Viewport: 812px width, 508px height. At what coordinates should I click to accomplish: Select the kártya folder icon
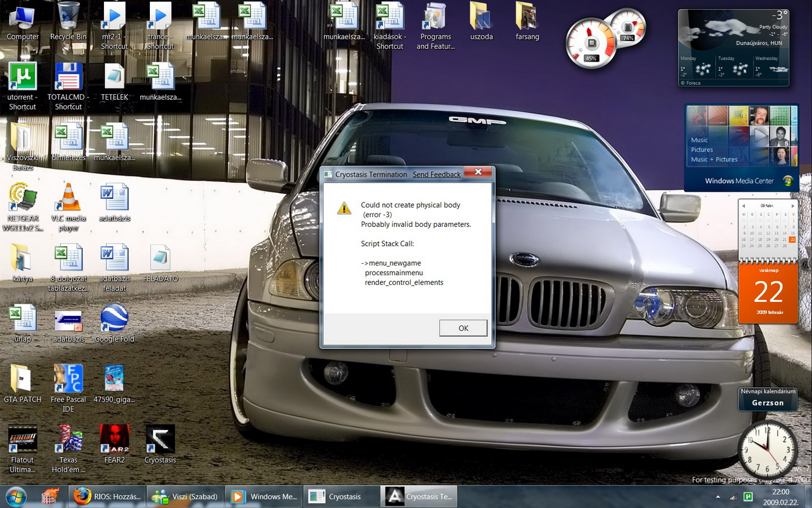(22, 264)
